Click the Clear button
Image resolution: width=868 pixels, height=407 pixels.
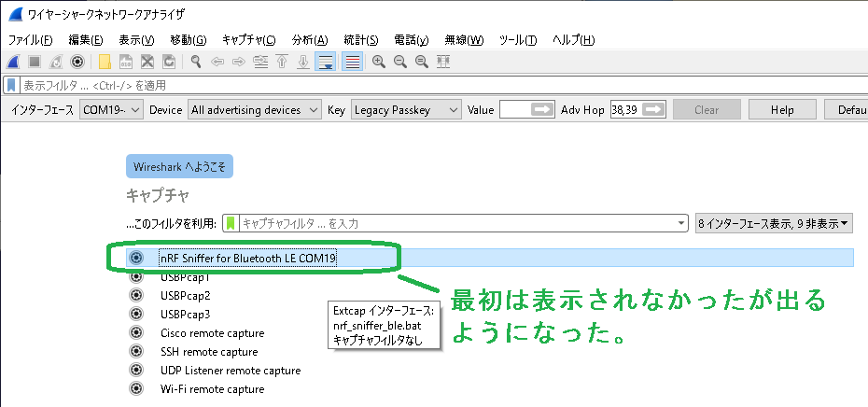pos(707,110)
